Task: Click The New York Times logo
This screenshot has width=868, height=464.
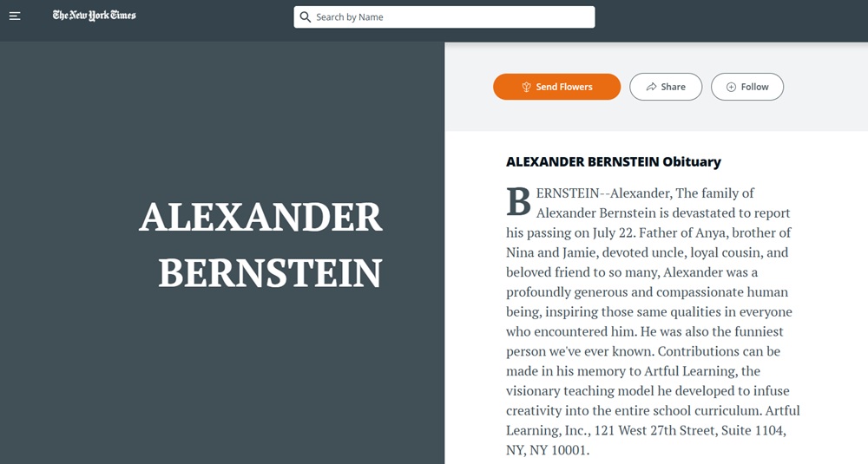Action: pyautogui.click(x=94, y=16)
